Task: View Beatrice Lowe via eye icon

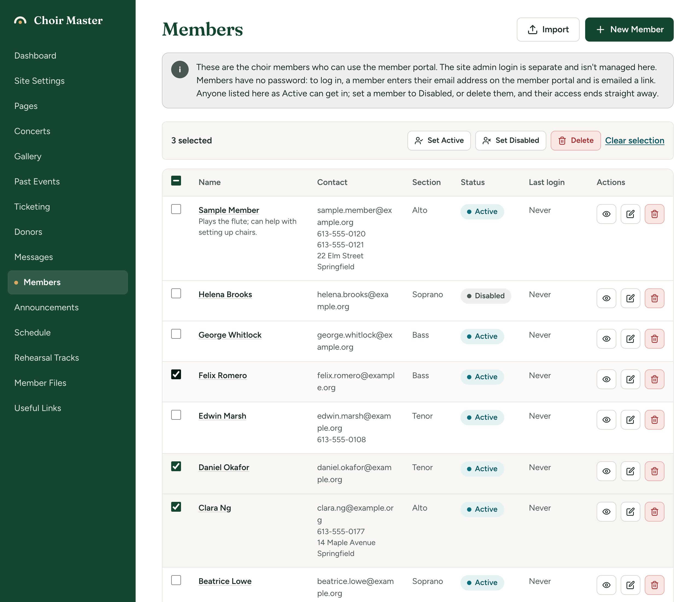Action: coord(606,585)
